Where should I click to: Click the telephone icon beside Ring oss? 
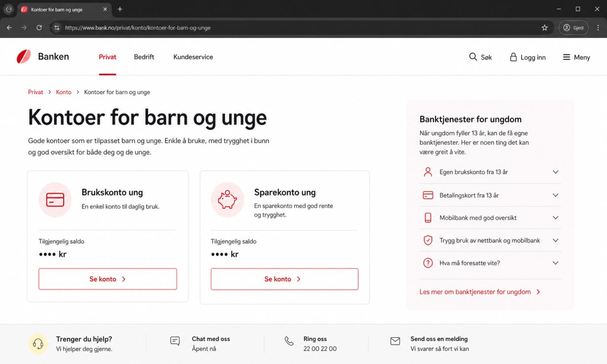point(289,341)
